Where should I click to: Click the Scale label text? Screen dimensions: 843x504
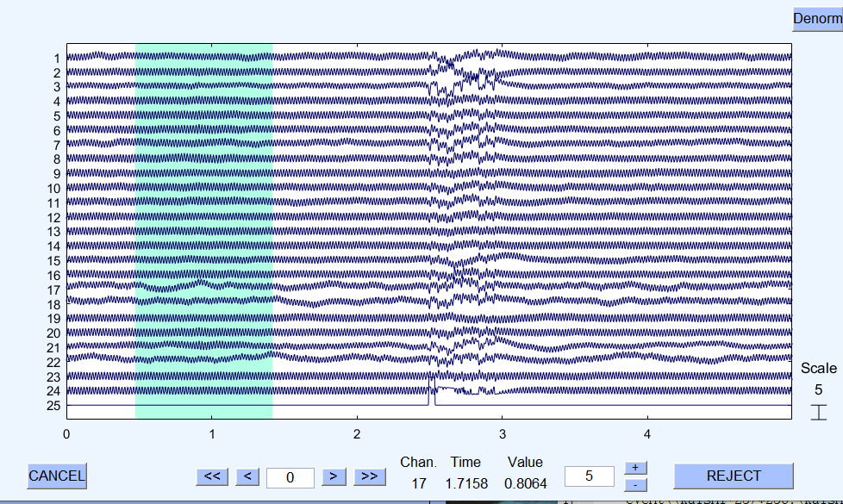tap(818, 368)
